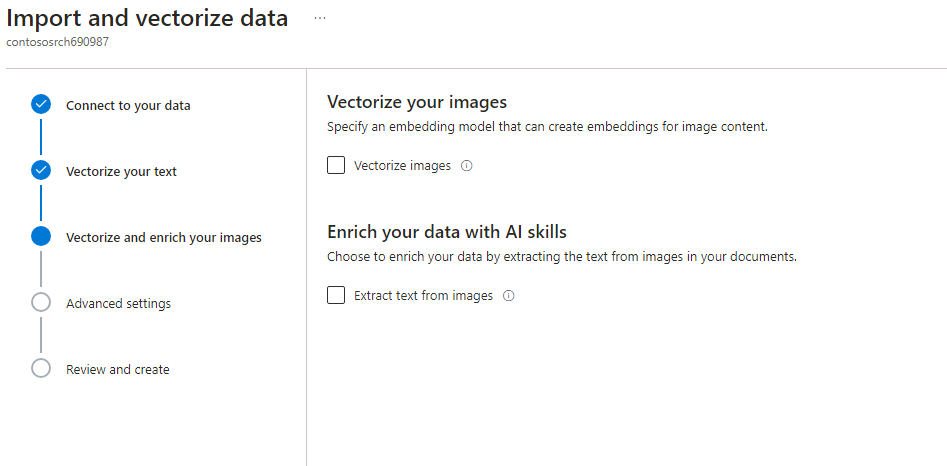The width and height of the screenshot is (947, 466).
Task: Open the info icon beside Vectorize images
Action: (x=466, y=165)
